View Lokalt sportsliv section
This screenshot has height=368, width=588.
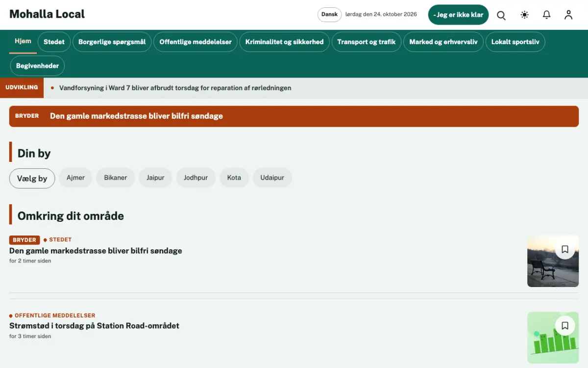tap(515, 42)
